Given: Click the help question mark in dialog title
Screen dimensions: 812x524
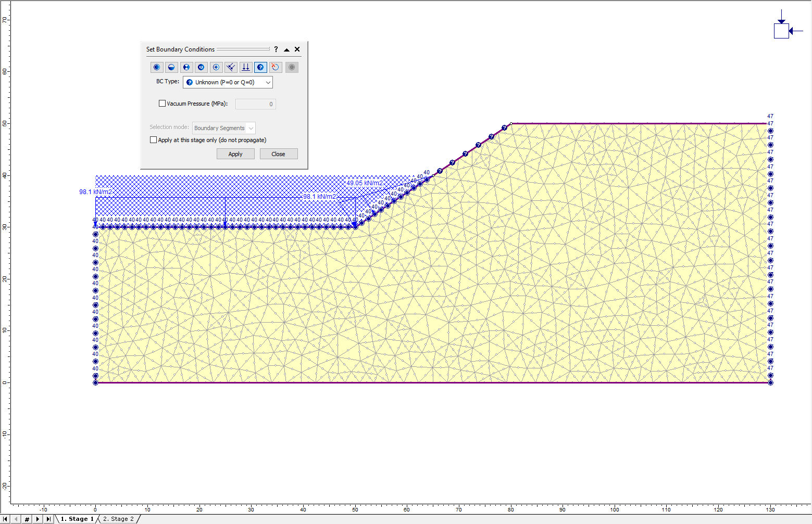Looking at the screenshot, I should (276, 49).
